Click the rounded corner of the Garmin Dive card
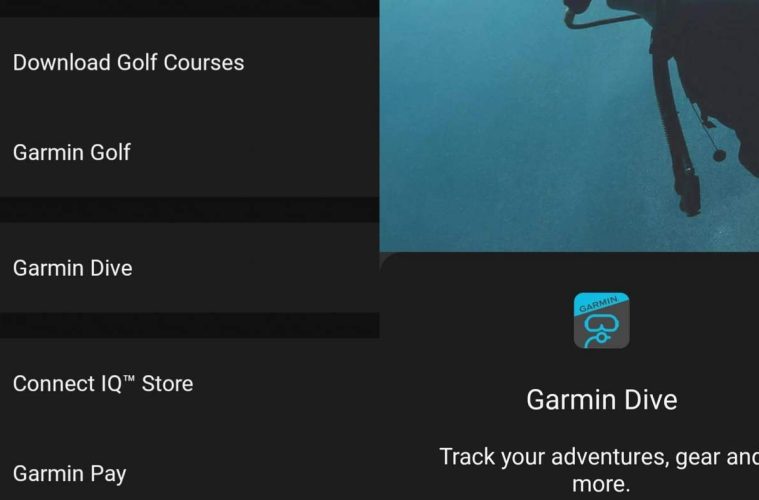Image resolution: width=759 pixels, height=500 pixels. (x=387, y=260)
